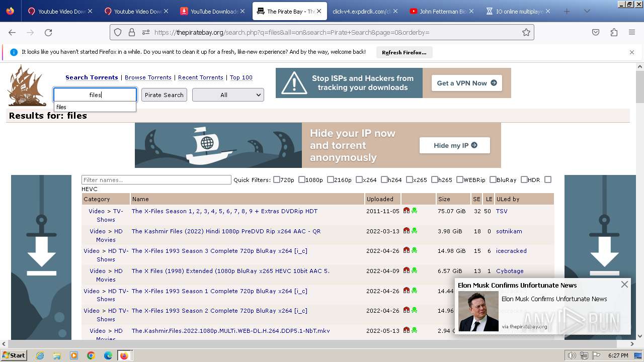The height and width of the screenshot is (362, 644).
Task: Close the Elon Musk news popup
Action: [x=624, y=285]
